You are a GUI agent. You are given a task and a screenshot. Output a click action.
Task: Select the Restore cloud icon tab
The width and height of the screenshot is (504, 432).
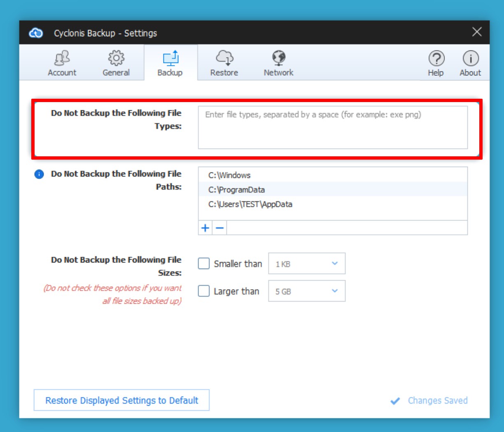click(x=224, y=58)
